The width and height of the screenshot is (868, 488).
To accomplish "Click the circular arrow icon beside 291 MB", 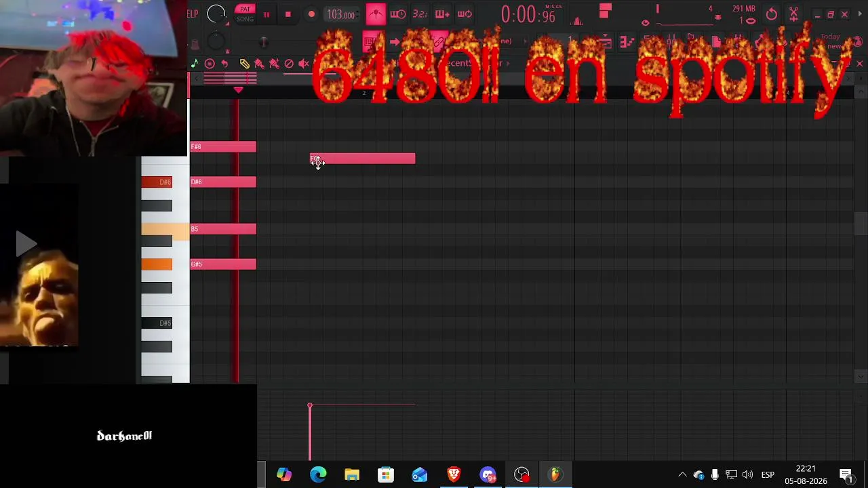I will [x=772, y=14].
